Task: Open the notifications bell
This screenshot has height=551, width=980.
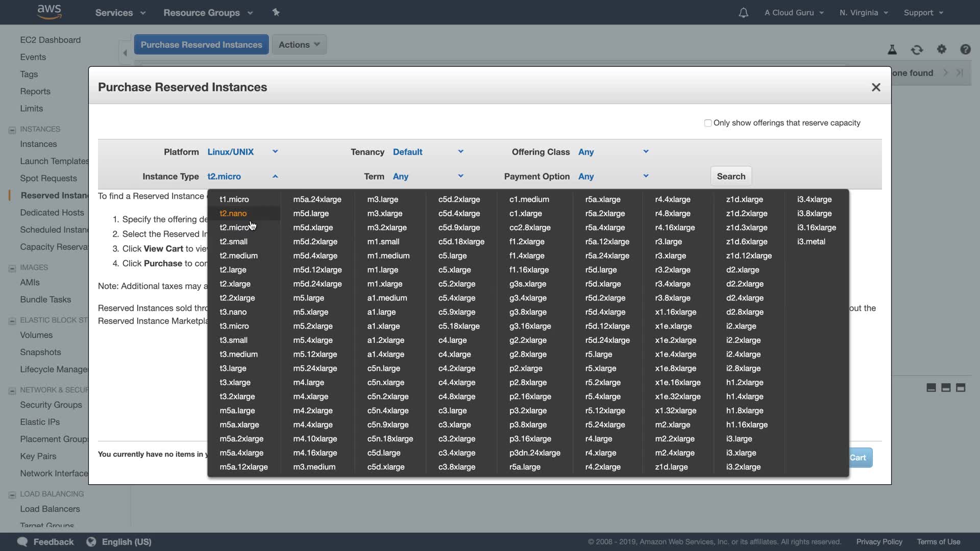Action: 743,13
